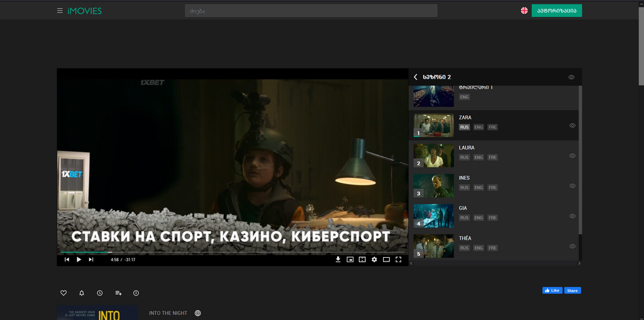The width and height of the screenshot is (644, 320).
Task: Select FRE audio for episode LAURA
Action: point(492,157)
